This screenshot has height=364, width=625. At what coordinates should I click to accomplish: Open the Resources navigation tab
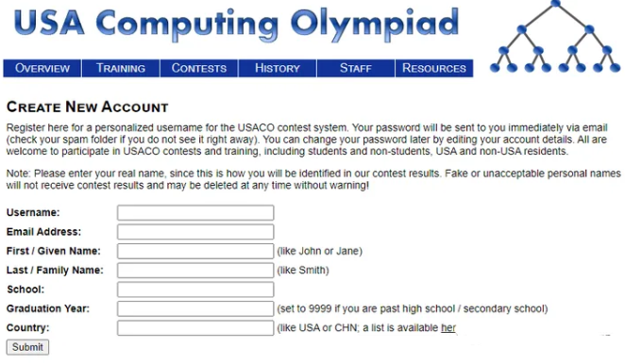coord(434,68)
